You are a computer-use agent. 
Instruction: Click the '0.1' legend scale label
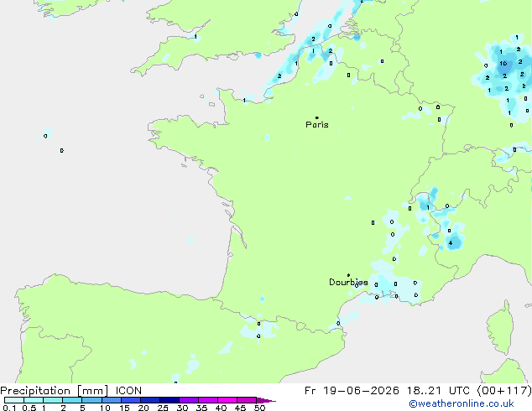point(9,408)
